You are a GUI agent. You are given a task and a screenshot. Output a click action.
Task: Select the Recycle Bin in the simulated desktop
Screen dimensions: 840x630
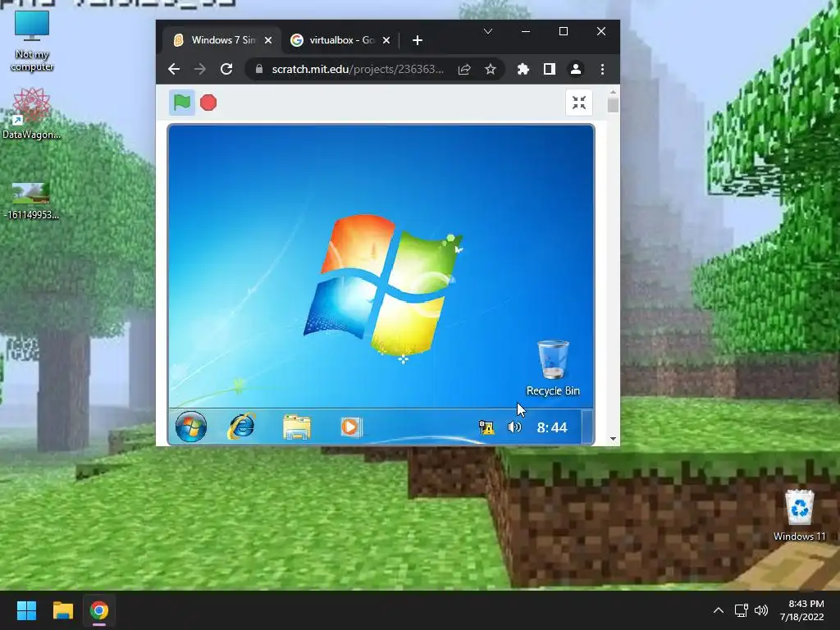click(553, 368)
